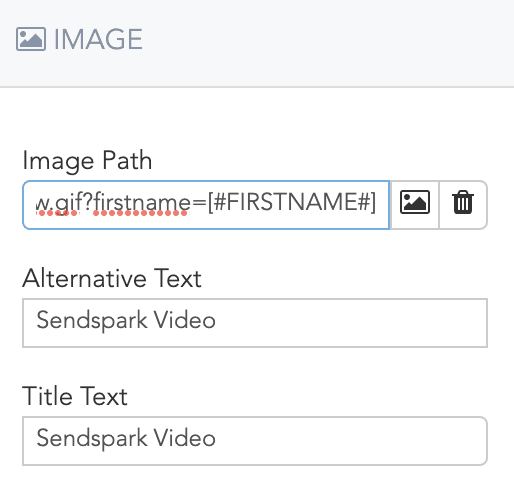
Task: Click empty space right of Alternative Text value
Action: pyautogui.click(x=350, y=323)
